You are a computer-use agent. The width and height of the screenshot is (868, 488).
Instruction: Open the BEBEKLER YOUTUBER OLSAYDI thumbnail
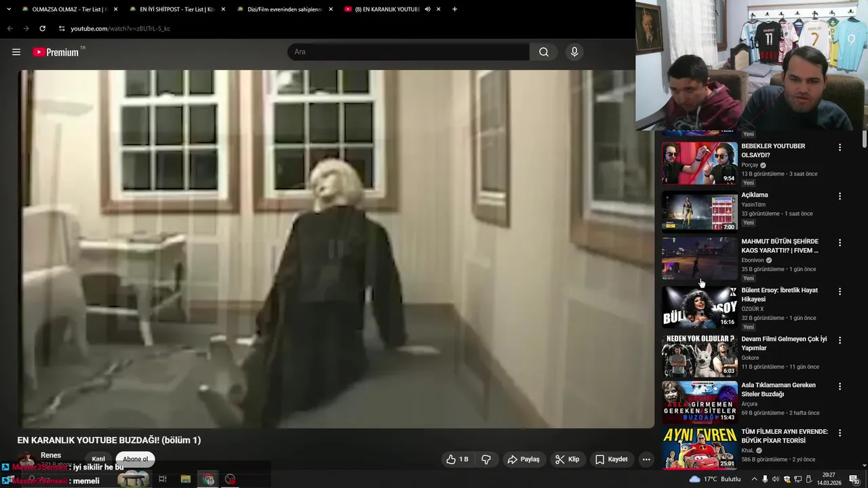tap(700, 163)
